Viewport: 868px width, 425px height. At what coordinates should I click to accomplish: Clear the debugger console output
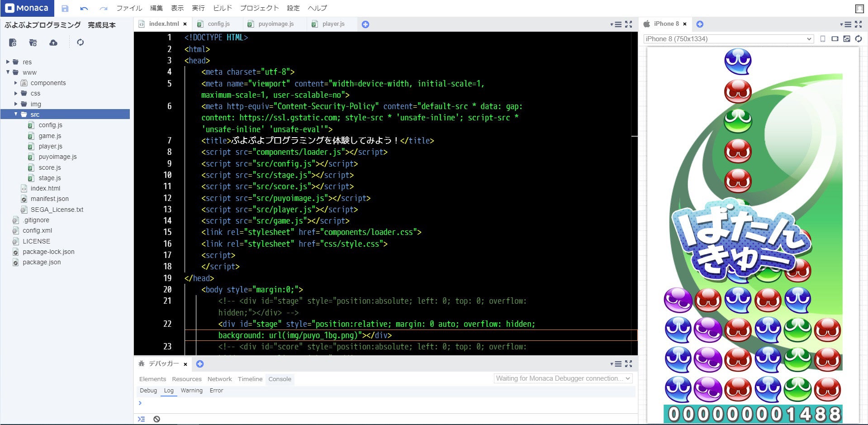[157, 419]
